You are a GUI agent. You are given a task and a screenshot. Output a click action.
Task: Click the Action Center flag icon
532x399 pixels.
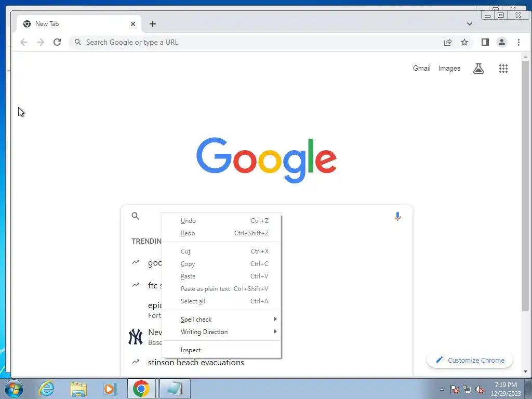pos(455,389)
